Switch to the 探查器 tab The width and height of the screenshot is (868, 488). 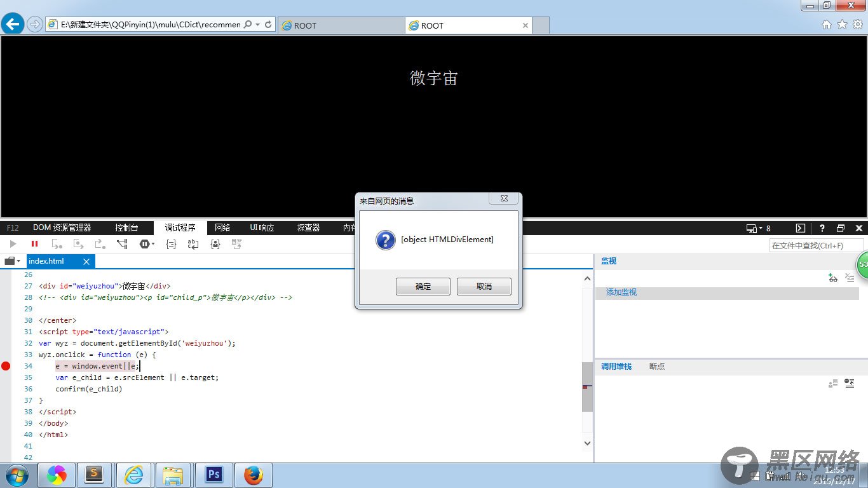[308, 228]
